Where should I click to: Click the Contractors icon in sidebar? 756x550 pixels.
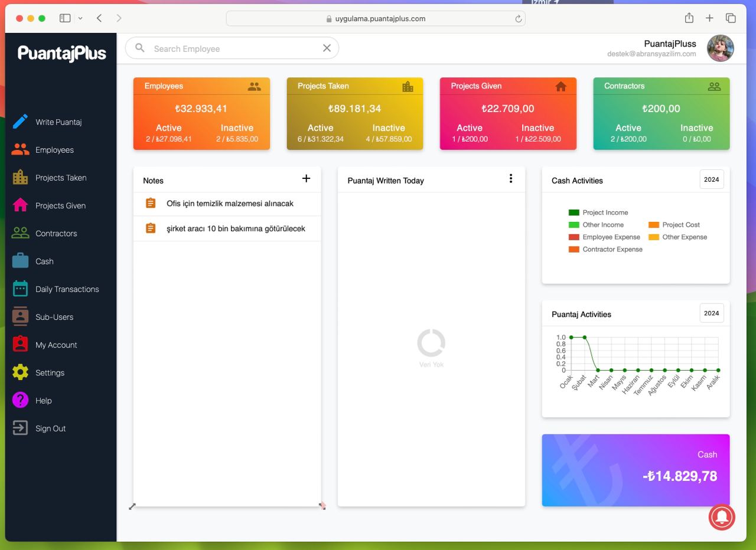[x=20, y=233]
